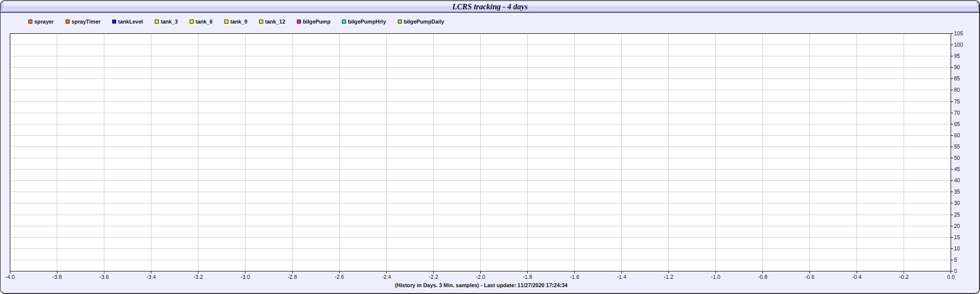Viewport: 980px width, 294px height.
Task: Click the -2.4 x-axis label
Action: [386, 277]
